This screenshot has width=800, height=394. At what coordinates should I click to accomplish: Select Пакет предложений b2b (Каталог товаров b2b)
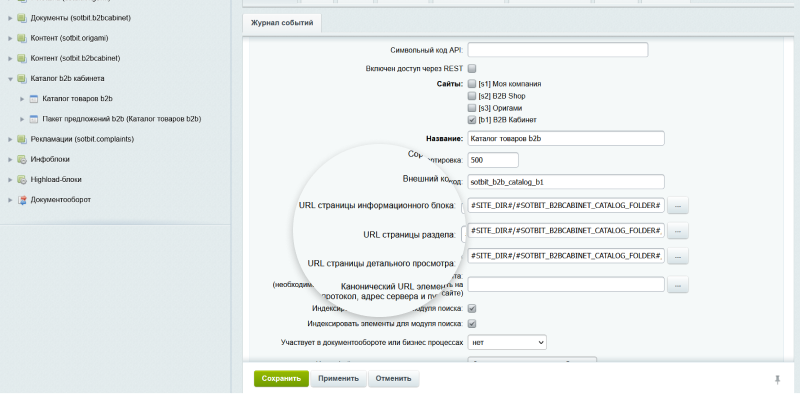tap(122, 119)
